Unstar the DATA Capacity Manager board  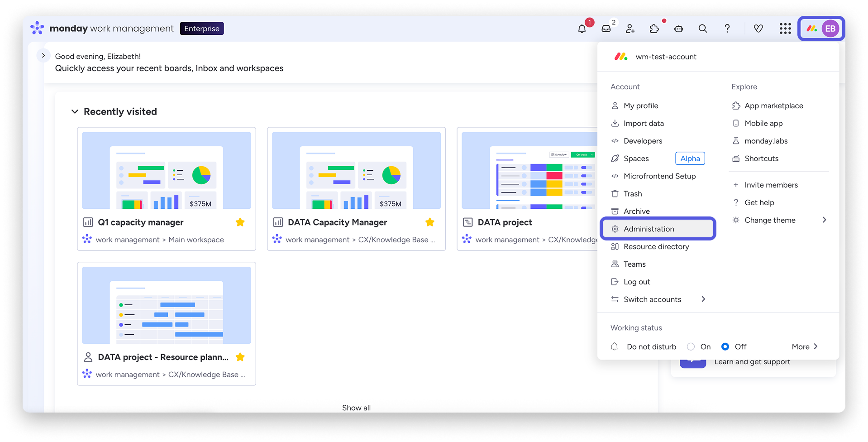(430, 222)
